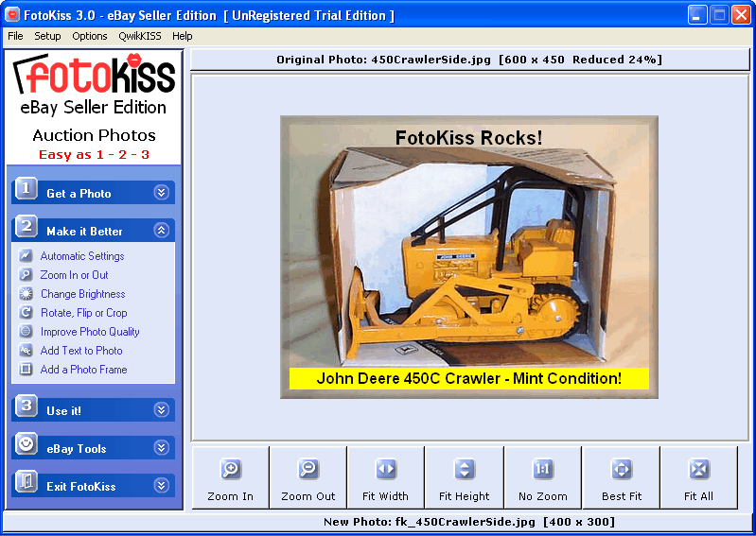756x536 pixels.
Task: Click the Zoom Out magnifier icon
Action: pos(308,469)
